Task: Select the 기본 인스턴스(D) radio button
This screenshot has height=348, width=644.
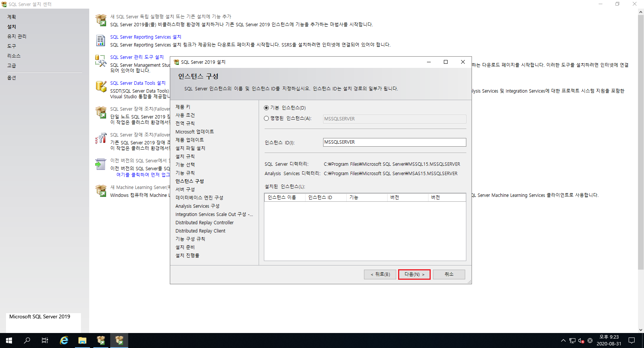Action: pos(267,108)
